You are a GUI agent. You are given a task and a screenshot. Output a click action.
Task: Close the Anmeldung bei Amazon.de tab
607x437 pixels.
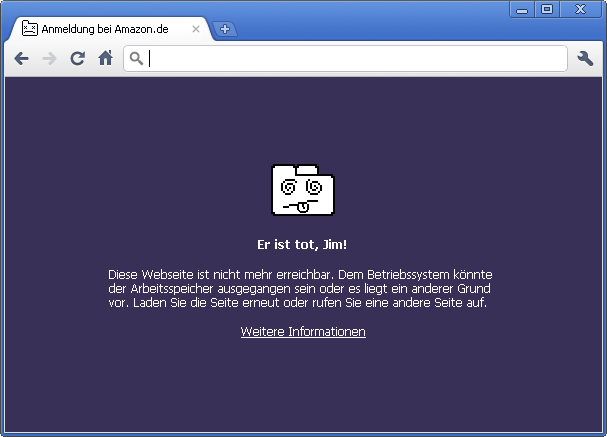tap(196, 29)
